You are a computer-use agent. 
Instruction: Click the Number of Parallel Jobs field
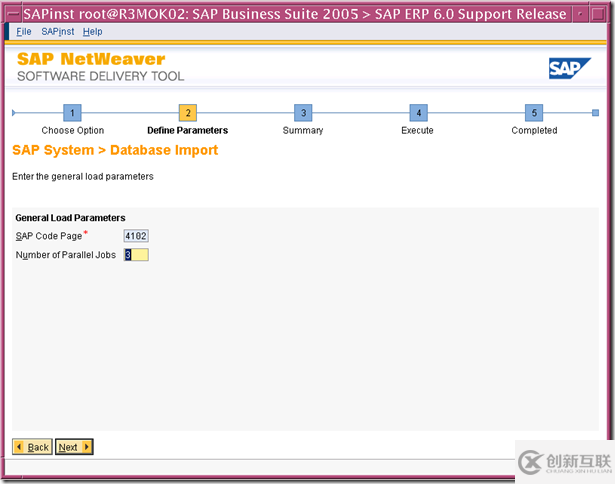click(x=136, y=255)
